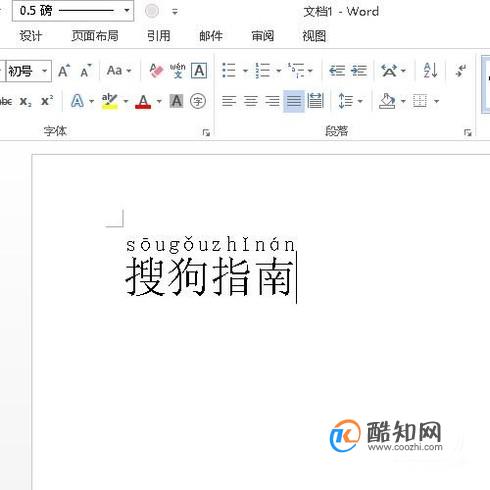
Task: Open Enclose Characters tool
Action: 198,101
